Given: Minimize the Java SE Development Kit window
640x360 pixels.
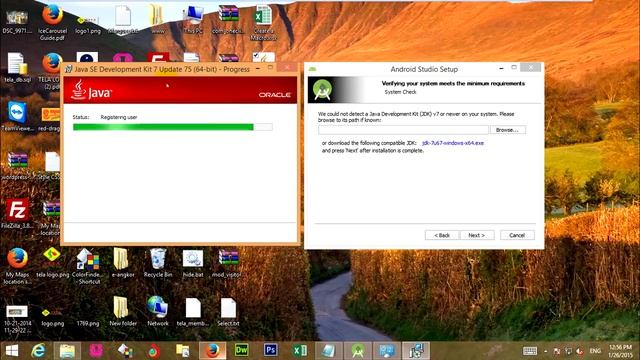Looking at the screenshot, I should [258, 68].
